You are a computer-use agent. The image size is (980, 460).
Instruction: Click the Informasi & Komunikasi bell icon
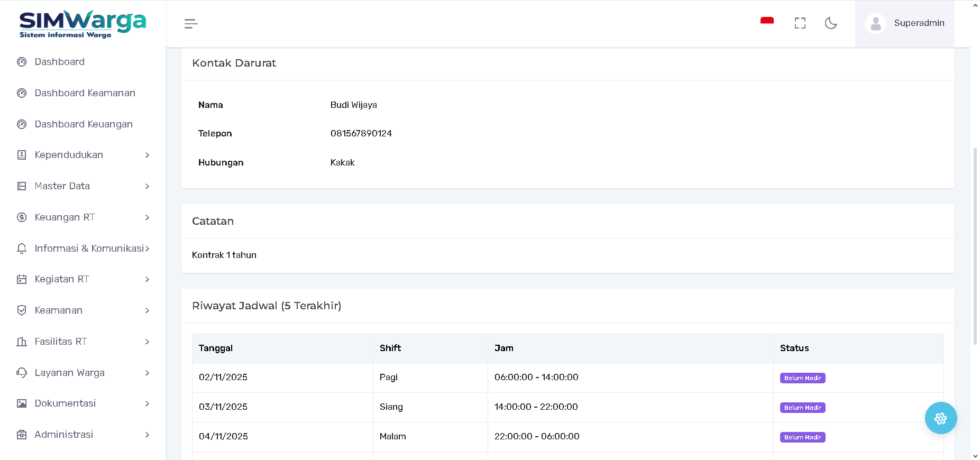click(x=22, y=249)
